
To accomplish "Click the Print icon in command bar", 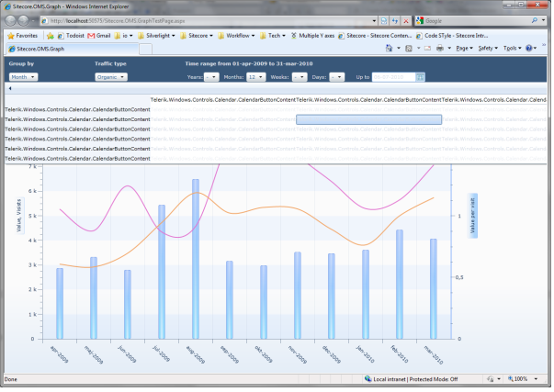I will [x=441, y=48].
